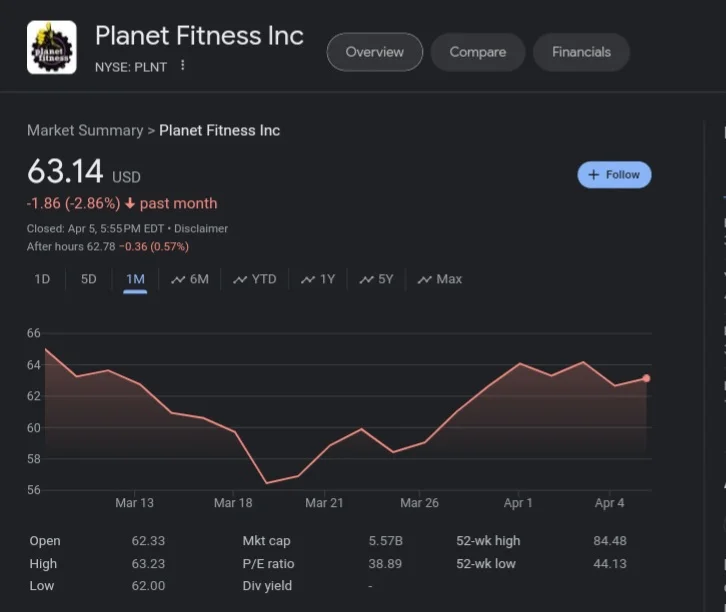Open the Financials tab

click(x=581, y=52)
